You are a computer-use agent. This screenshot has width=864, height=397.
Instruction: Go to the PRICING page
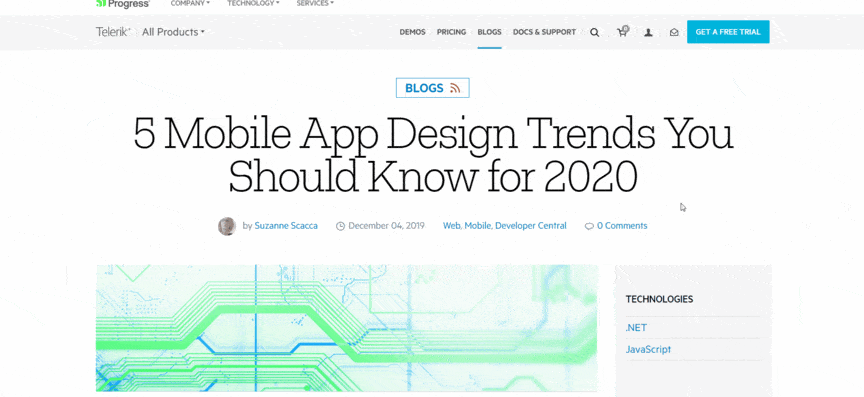pyautogui.click(x=451, y=32)
